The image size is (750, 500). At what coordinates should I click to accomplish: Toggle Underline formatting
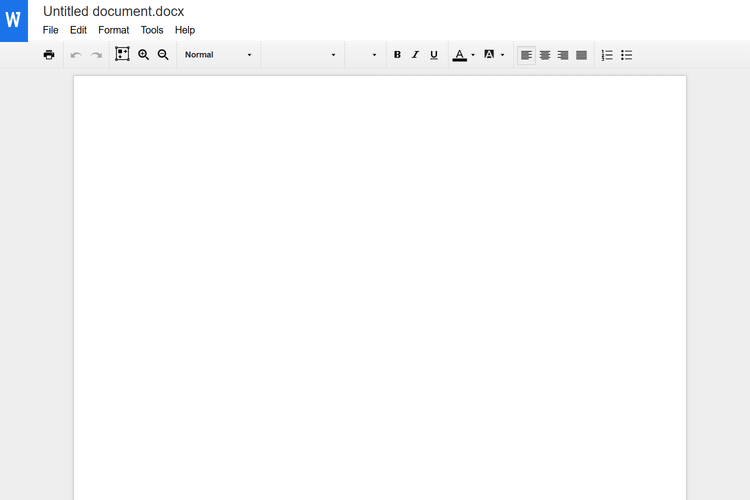point(434,55)
